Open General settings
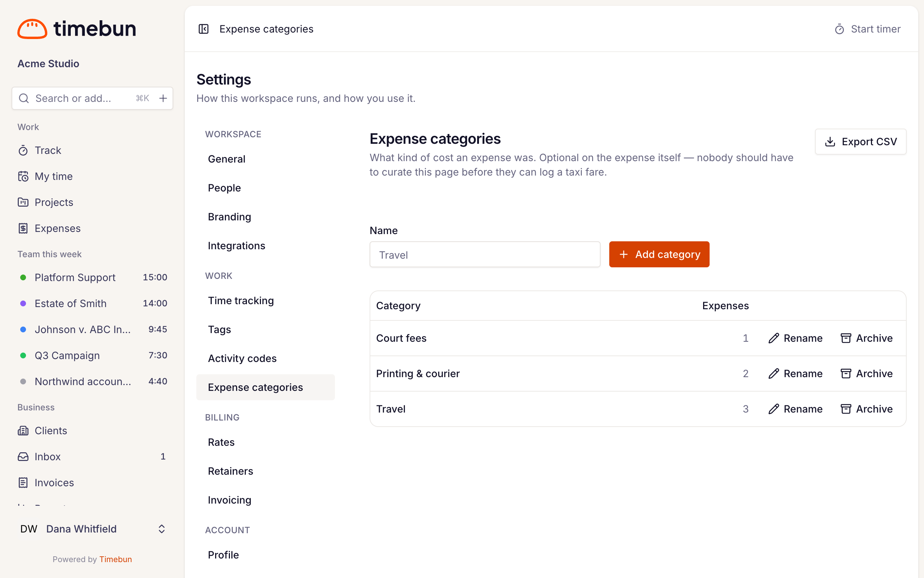Image resolution: width=924 pixels, height=578 pixels. (x=265, y=159)
